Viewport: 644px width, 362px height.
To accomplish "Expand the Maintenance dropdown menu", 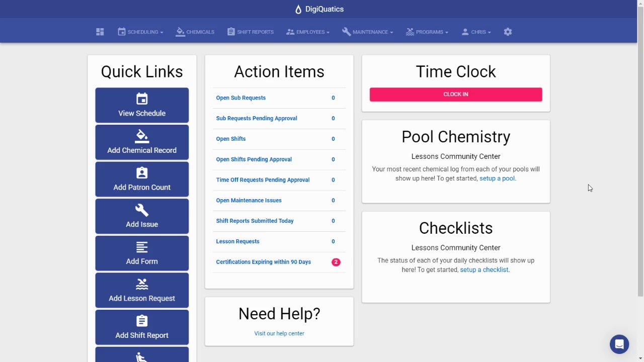I will click(x=368, y=32).
